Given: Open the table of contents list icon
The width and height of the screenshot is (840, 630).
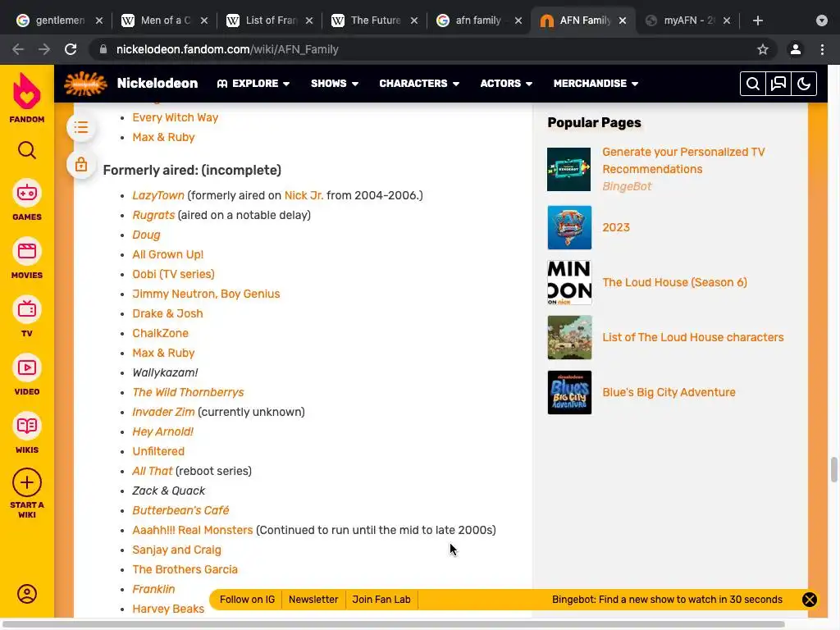Looking at the screenshot, I should tap(81, 127).
